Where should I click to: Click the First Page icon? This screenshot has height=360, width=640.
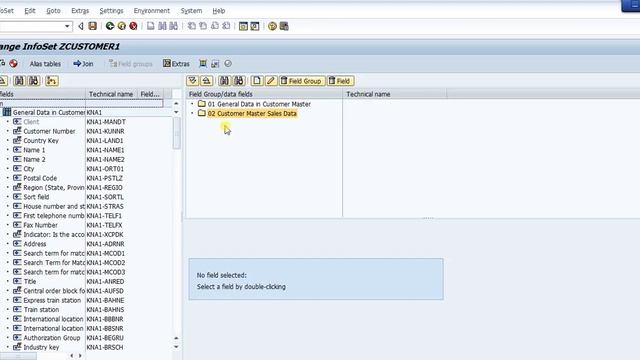(x=191, y=26)
